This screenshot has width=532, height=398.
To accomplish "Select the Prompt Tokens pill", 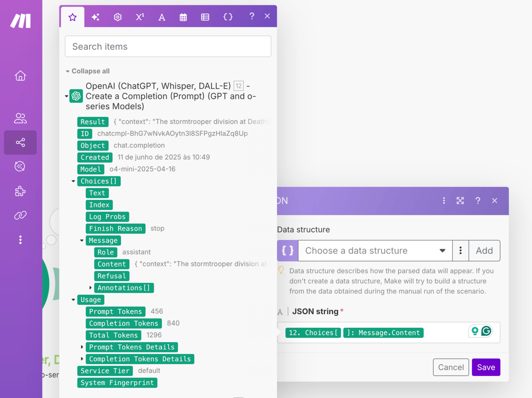I will [x=116, y=311].
